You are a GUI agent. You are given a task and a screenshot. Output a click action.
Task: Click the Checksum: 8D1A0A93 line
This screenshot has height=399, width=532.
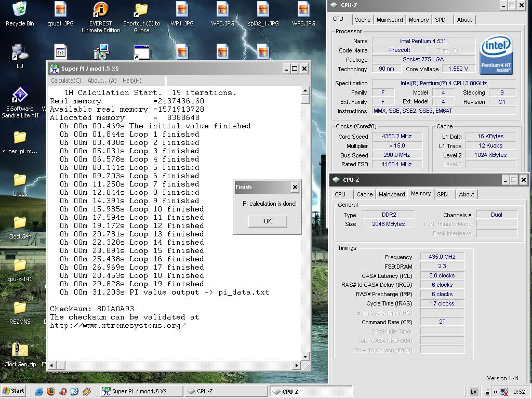92,309
